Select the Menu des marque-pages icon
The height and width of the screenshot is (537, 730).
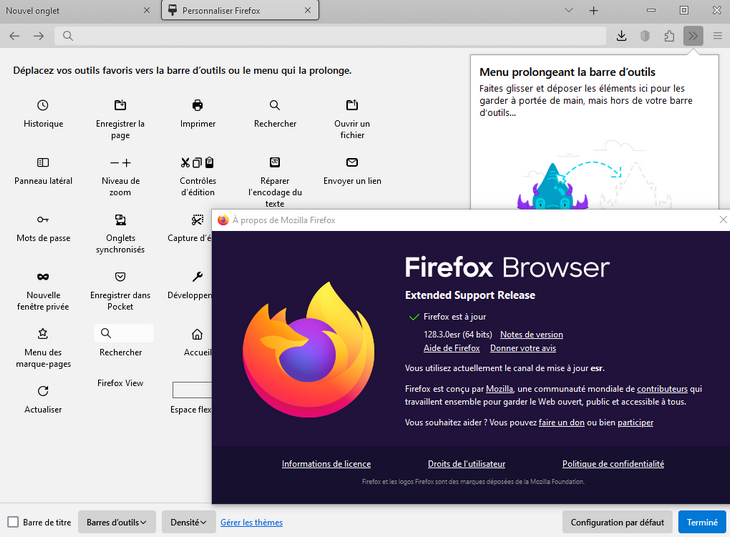tap(43, 333)
